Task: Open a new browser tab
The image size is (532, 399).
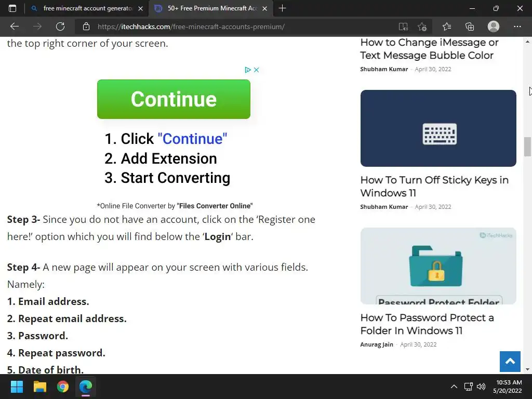Action: coord(282,8)
